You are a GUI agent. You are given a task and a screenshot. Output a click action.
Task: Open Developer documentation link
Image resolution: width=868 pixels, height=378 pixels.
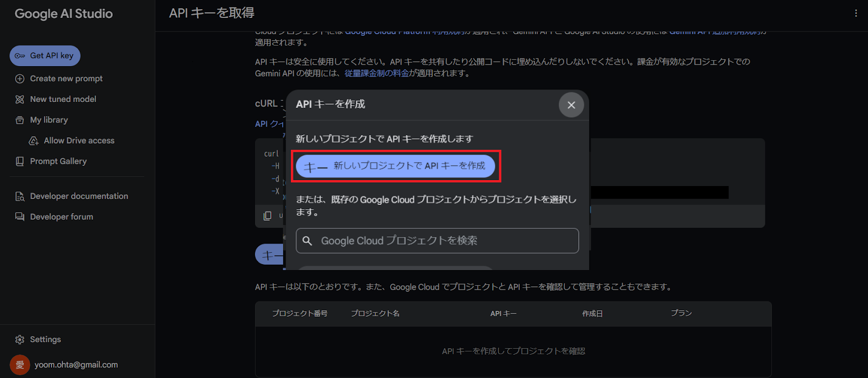coord(79,196)
